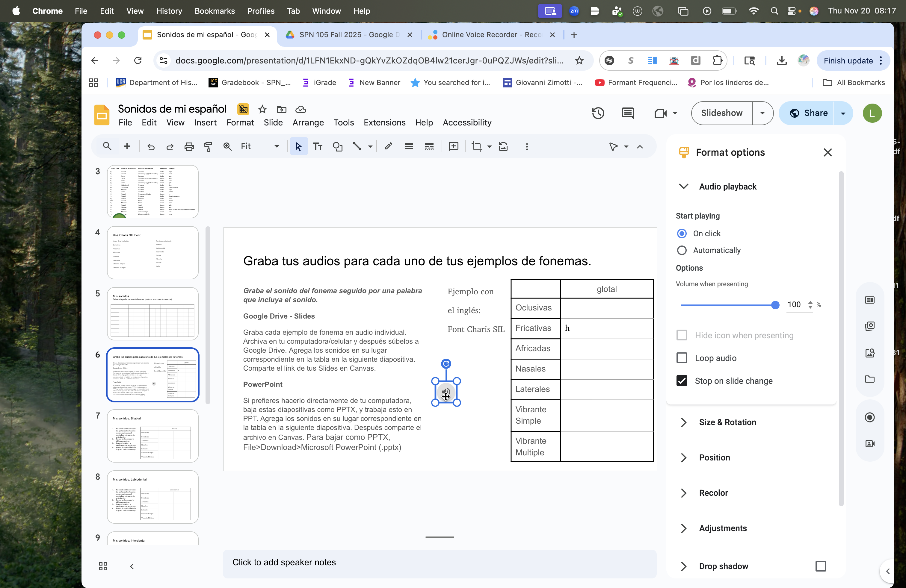906x588 pixels.
Task: Open Spotlight search in the macOS menu bar
Action: (x=774, y=11)
